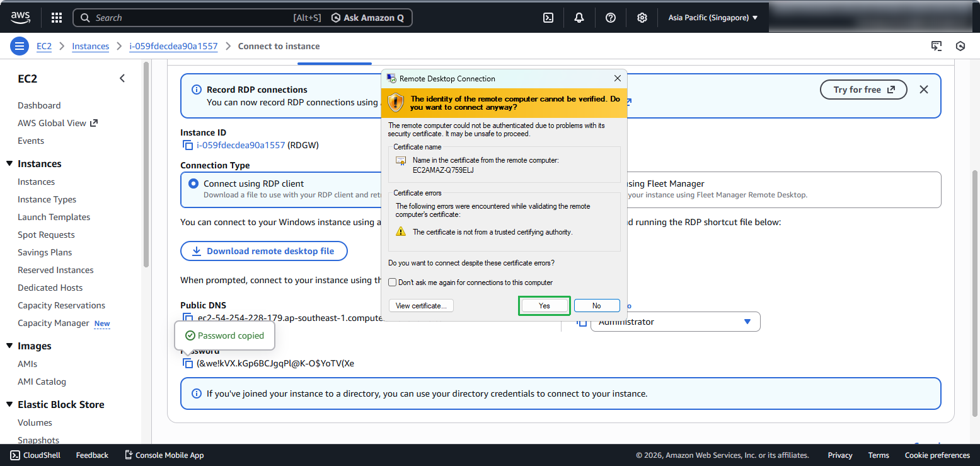
Task: Select 'Connect using RDP client' radio option
Action: tap(193, 183)
